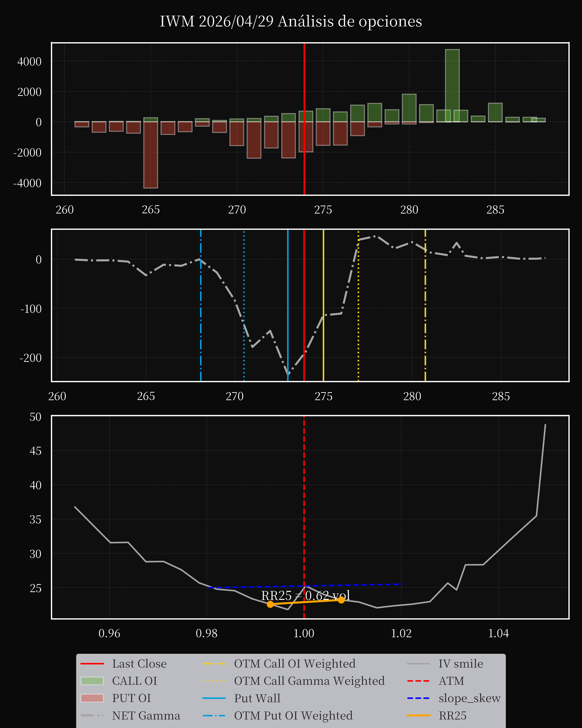Click the Last Close legend label
The image size is (582, 728).
click(x=139, y=664)
